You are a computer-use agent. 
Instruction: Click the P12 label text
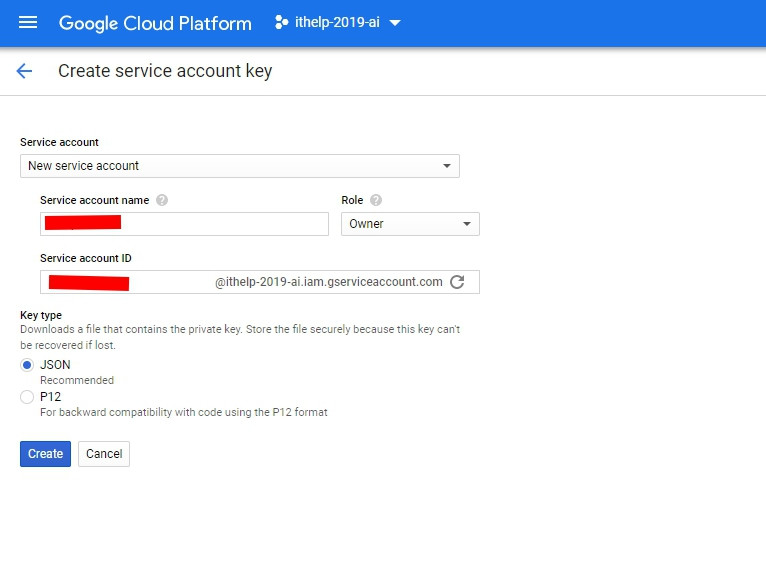point(50,397)
